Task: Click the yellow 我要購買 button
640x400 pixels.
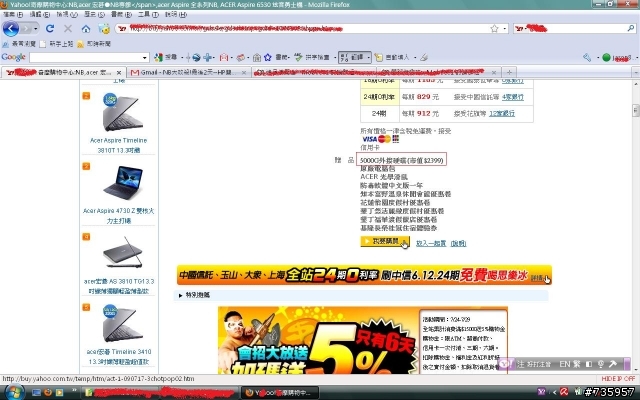Action: click(x=384, y=241)
